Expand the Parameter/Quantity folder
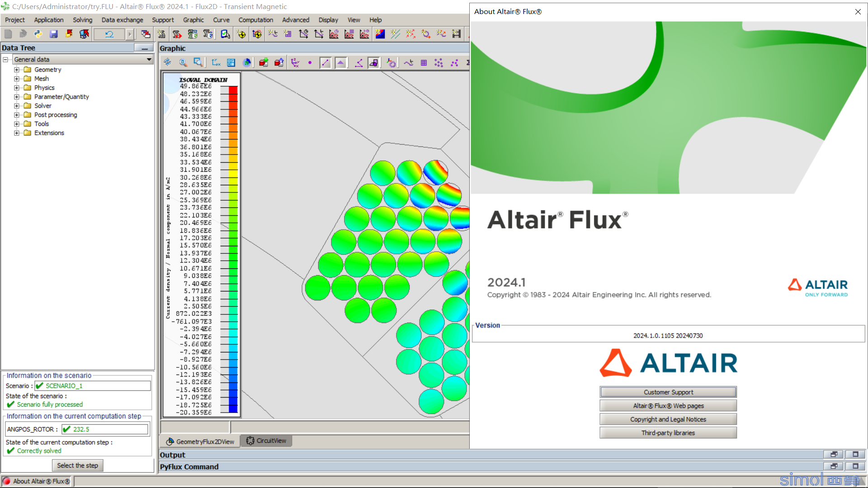868x488 pixels. (x=17, y=97)
